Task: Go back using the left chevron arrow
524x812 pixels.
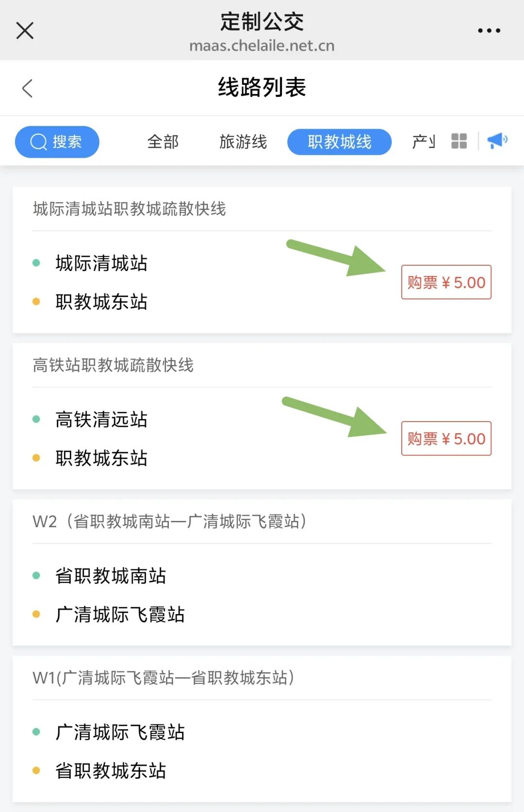Action: (x=28, y=88)
